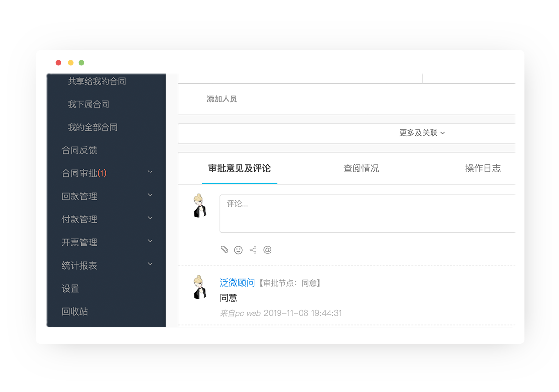Click the green maximize window dot

[x=81, y=63]
